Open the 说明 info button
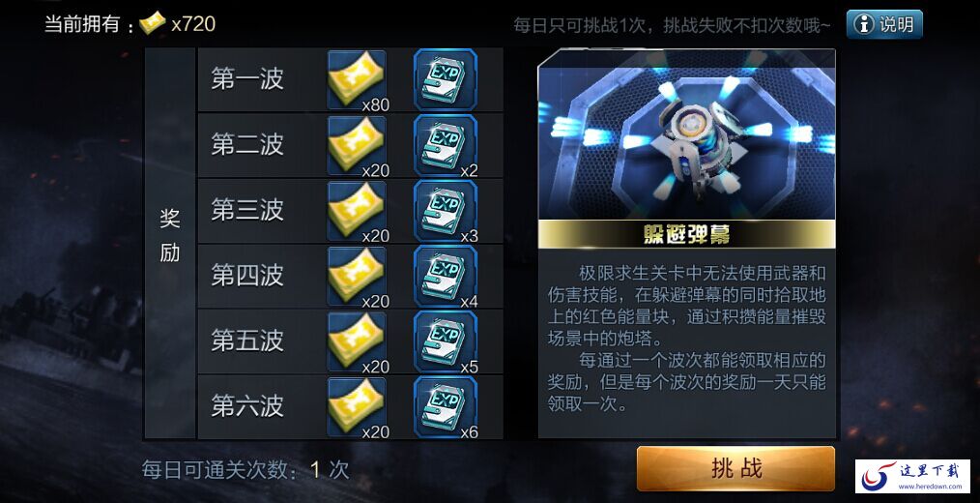The width and height of the screenshot is (980, 503). (884, 24)
